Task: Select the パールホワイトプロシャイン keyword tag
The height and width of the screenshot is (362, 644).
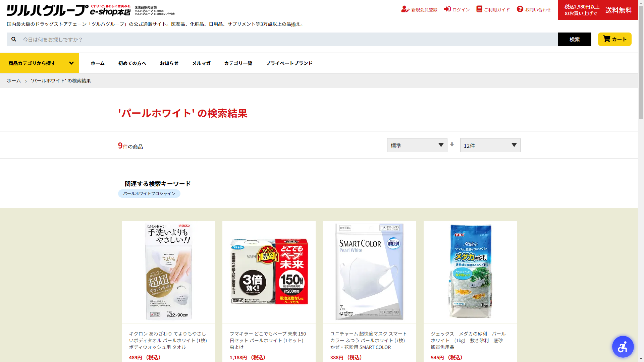Action: click(x=149, y=194)
